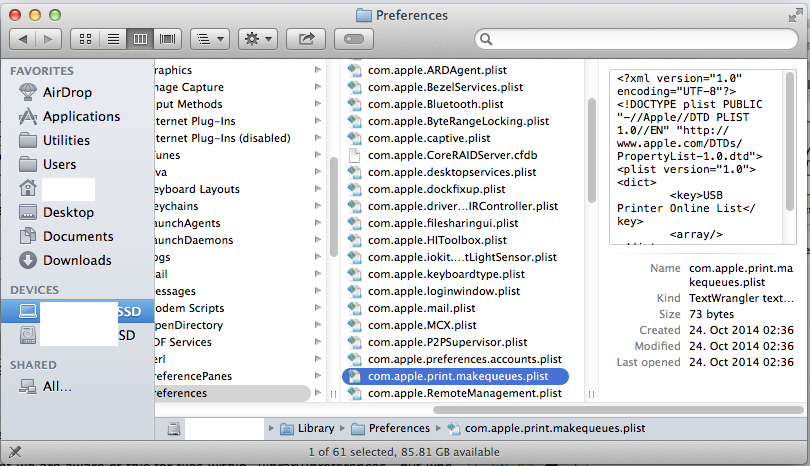
Task: Go back with the left arrow button
Action: (23, 39)
